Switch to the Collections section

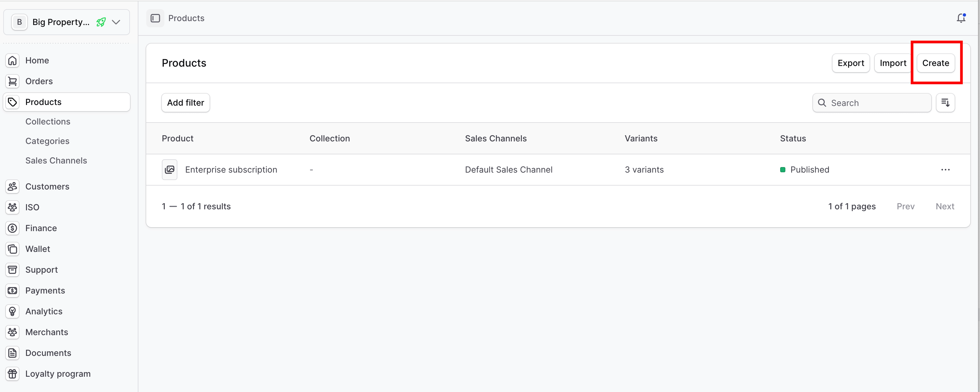pos(47,122)
